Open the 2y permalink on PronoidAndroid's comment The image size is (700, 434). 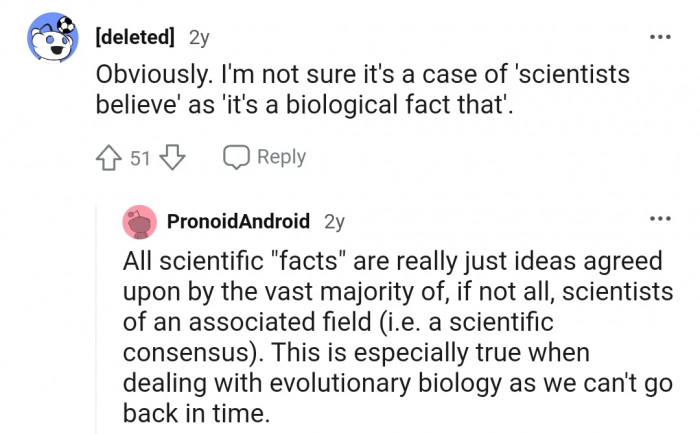pos(335,221)
